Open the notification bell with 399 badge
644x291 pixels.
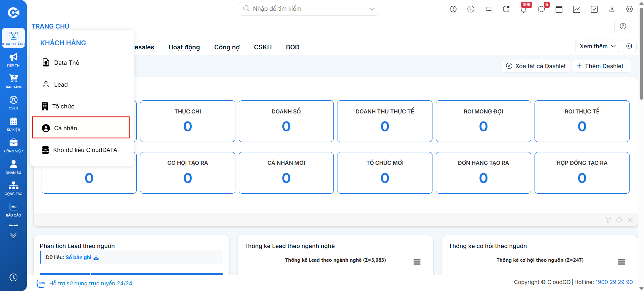click(524, 9)
